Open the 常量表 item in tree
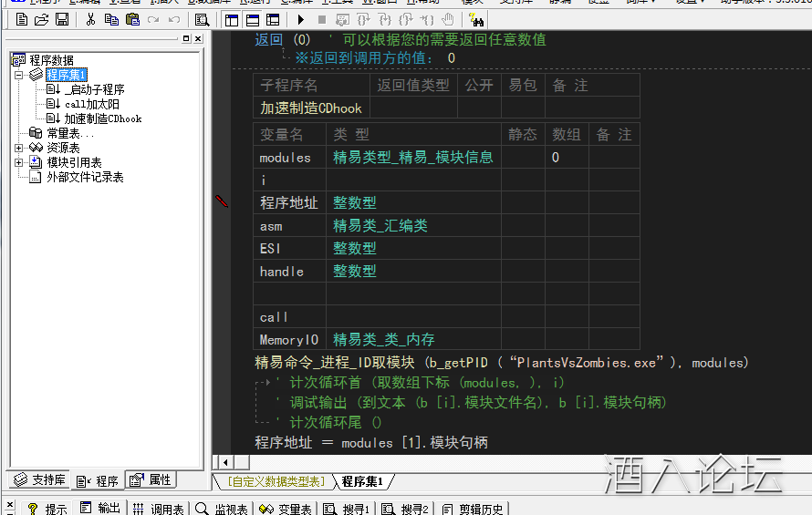 click(69, 133)
